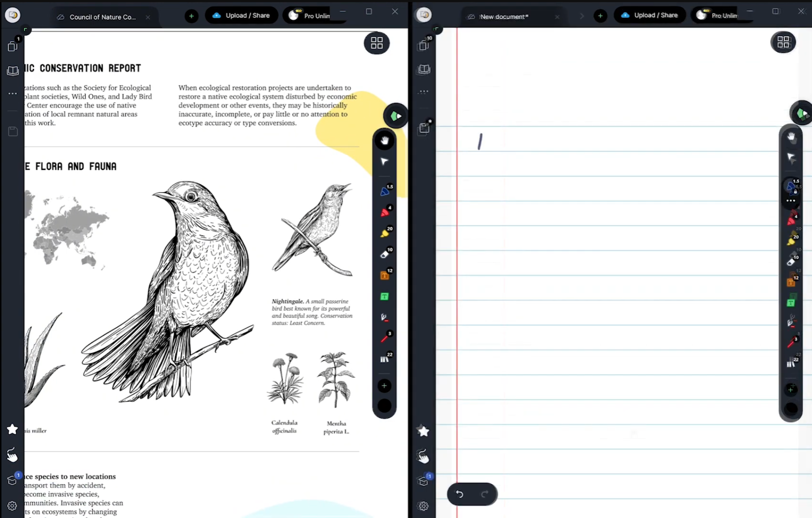
Task: Open black color circle in right window toolbar
Action: tap(791, 409)
